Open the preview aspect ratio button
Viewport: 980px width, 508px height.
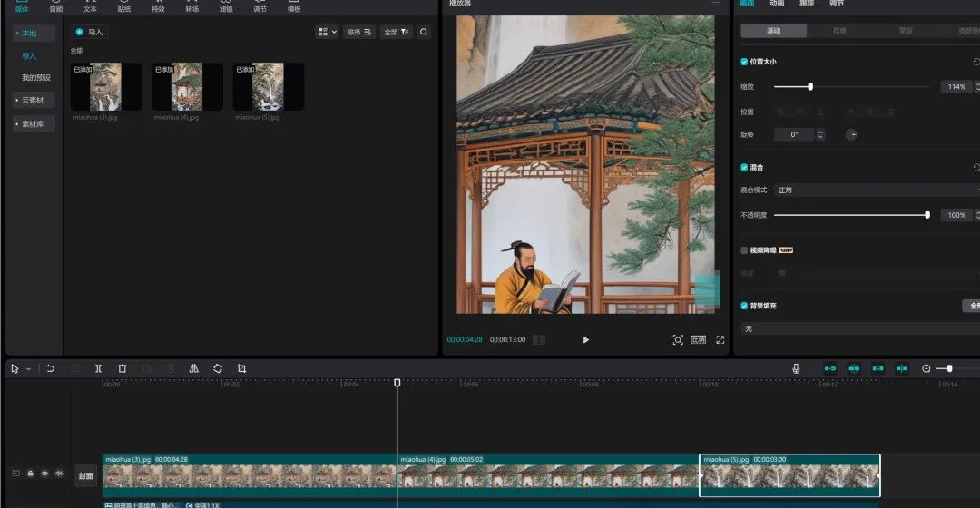coord(698,340)
